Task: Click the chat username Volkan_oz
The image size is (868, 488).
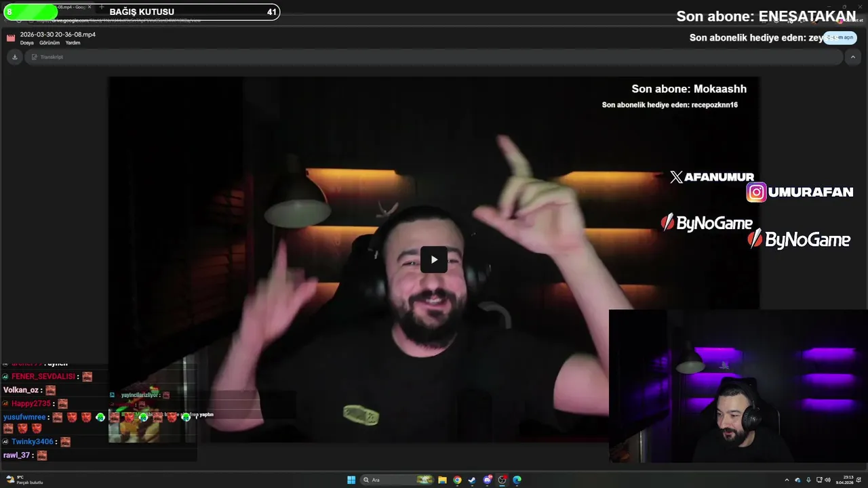Action: pos(21,390)
